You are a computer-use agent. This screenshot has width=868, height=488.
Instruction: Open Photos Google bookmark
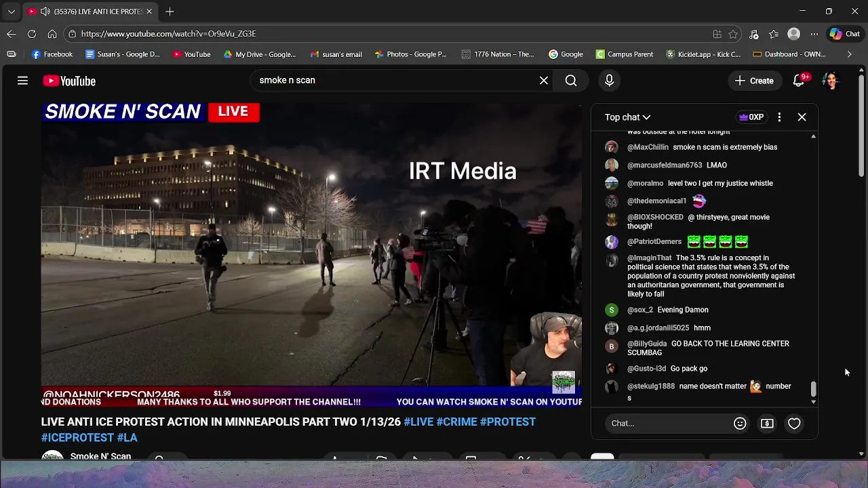tap(410, 54)
